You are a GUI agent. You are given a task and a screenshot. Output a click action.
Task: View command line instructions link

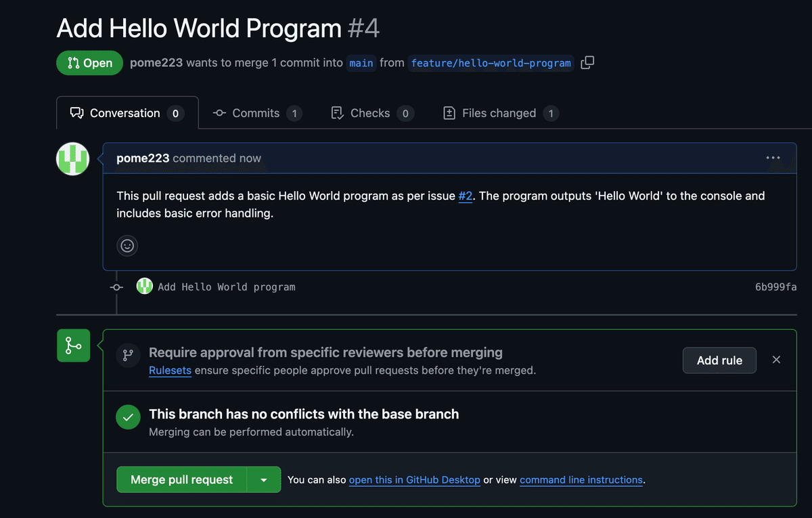coord(581,479)
